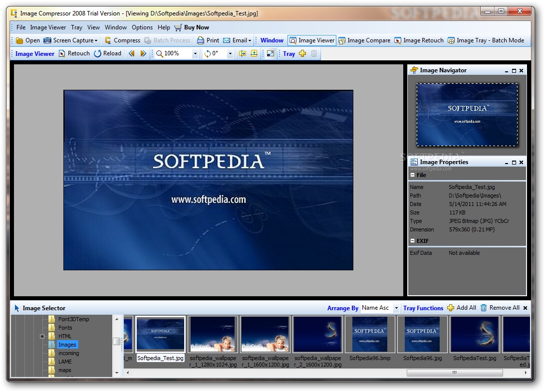Retouch the image from the viewer toolbar

pos(74,53)
